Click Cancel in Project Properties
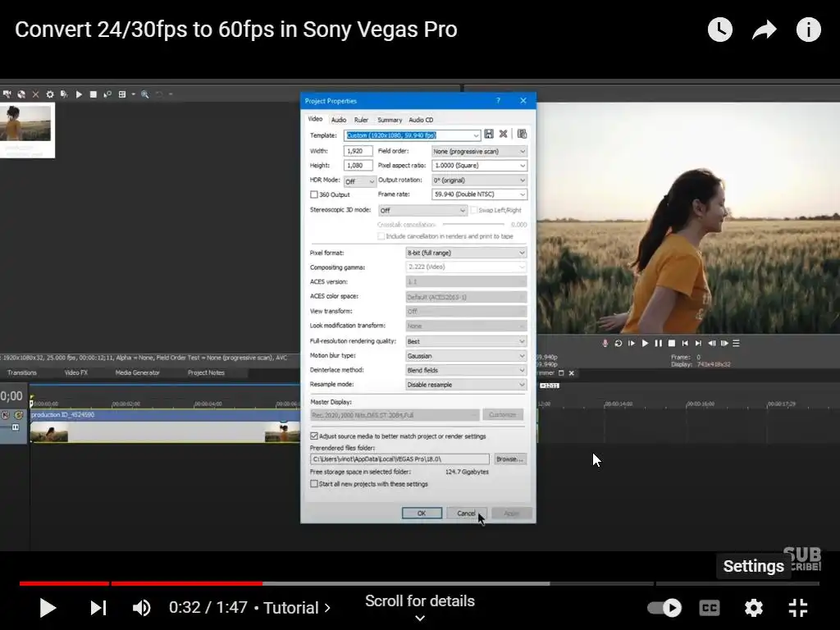The width and height of the screenshot is (840, 630). 466,514
